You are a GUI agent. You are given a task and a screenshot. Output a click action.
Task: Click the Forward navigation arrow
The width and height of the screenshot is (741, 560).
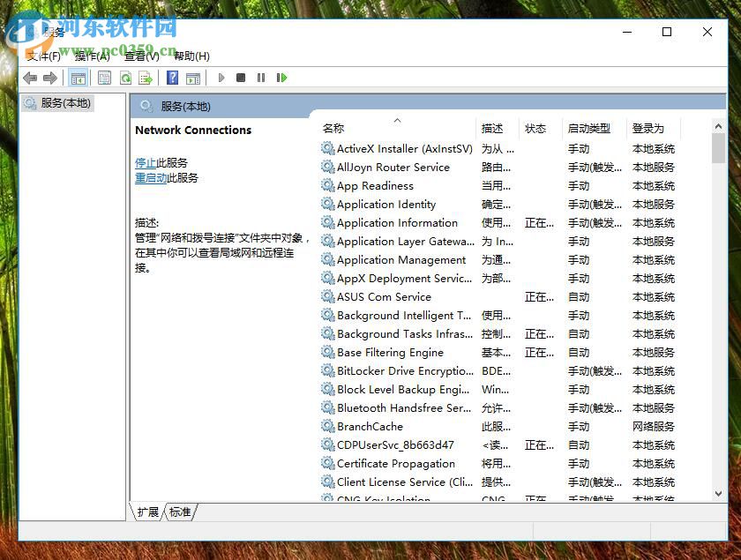pyautogui.click(x=51, y=78)
